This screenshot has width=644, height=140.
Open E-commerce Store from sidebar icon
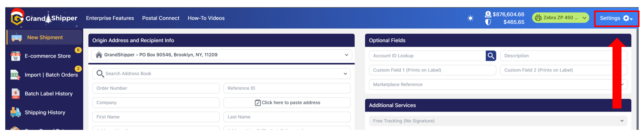pos(15,56)
